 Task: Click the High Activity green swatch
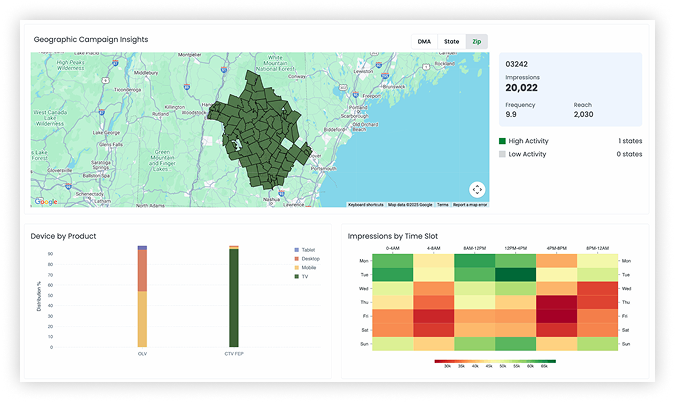502,141
